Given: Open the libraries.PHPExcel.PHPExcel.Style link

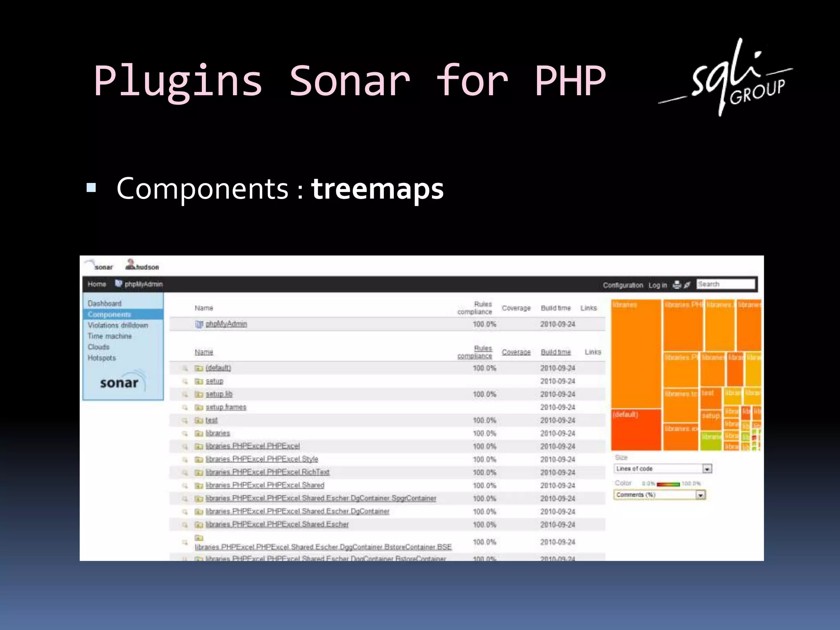Looking at the screenshot, I should [262, 459].
